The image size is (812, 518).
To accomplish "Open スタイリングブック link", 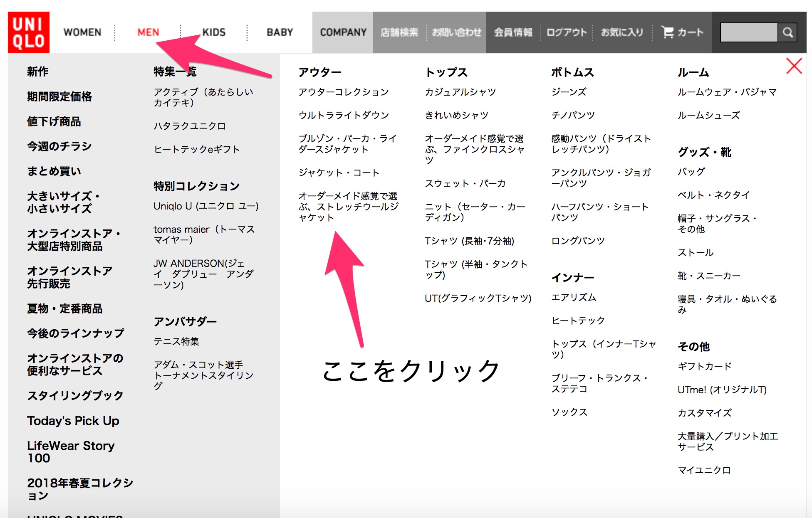I will click(x=75, y=396).
